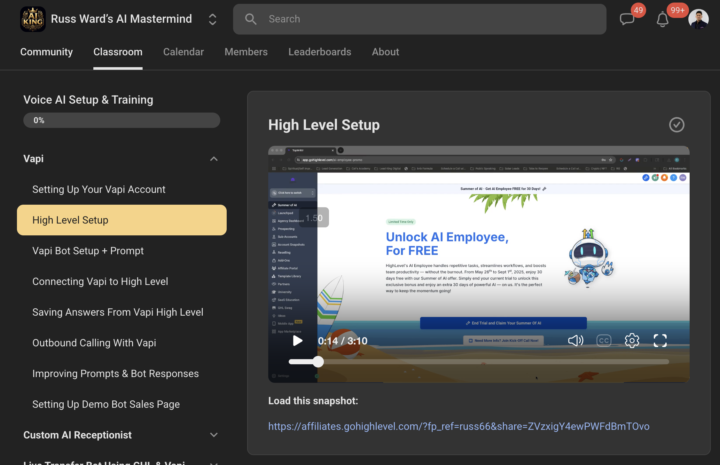Select the High Level Setup lesson
720x465 pixels.
122,220
